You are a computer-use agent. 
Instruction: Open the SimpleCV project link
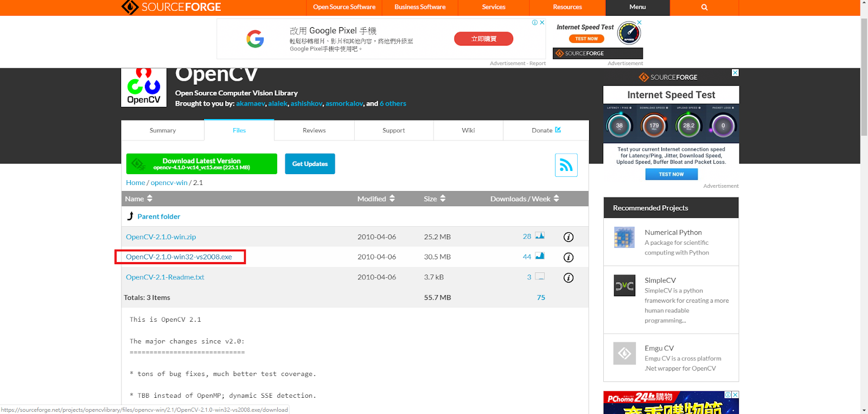(x=660, y=281)
